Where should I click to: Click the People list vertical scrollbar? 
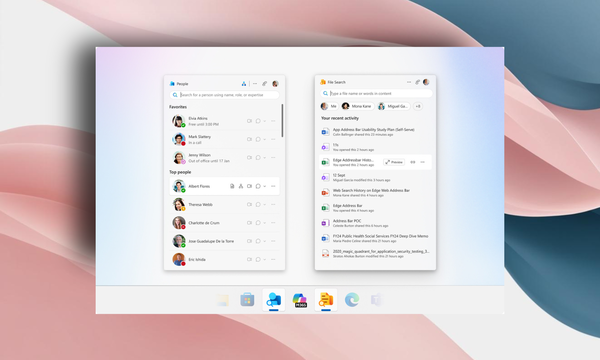[x=282, y=121]
